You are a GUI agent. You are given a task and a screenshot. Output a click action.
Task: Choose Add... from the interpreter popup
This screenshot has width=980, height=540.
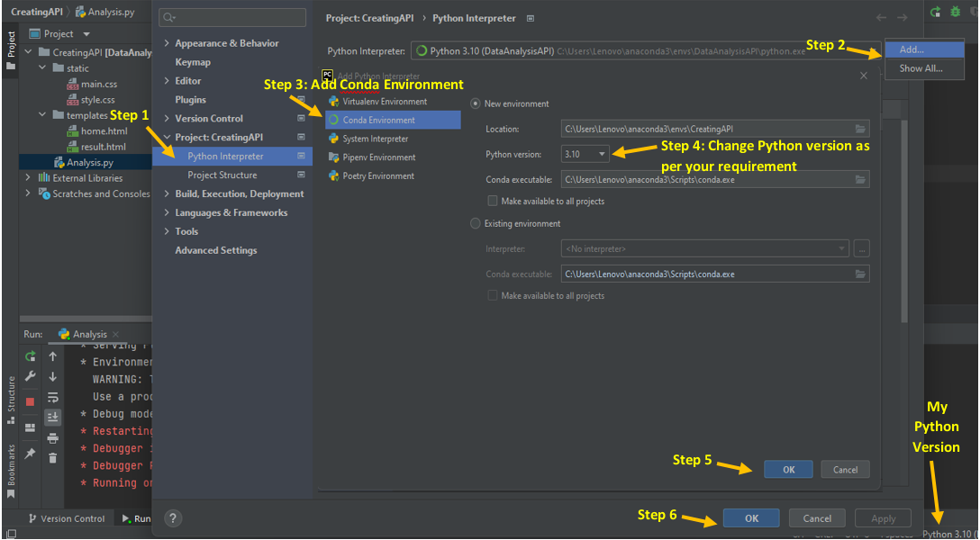pos(924,49)
